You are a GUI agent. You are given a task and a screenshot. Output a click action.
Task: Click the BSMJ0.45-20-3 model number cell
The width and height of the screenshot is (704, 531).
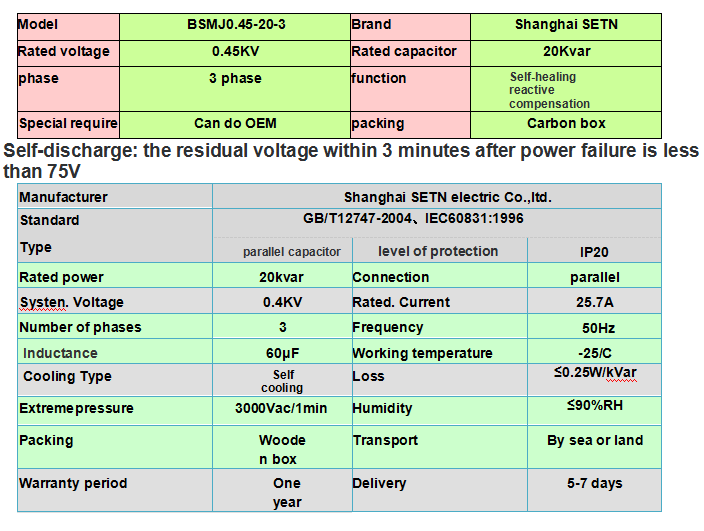(235, 25)
